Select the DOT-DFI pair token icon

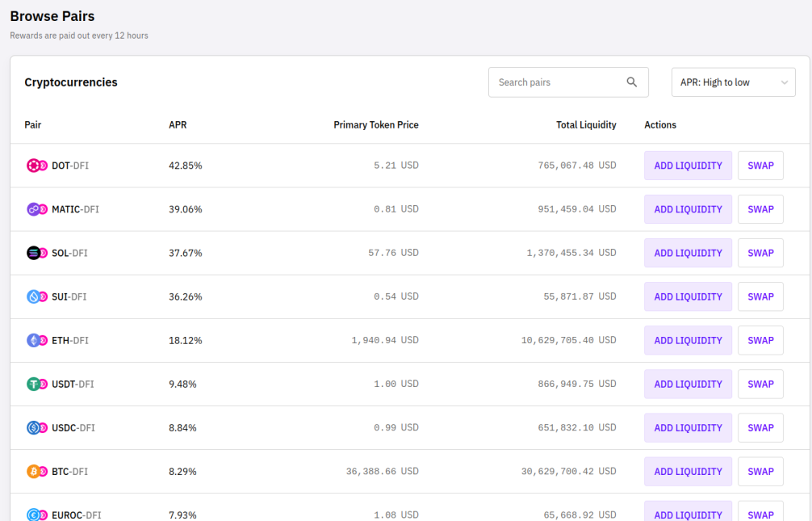click(37, 166)
